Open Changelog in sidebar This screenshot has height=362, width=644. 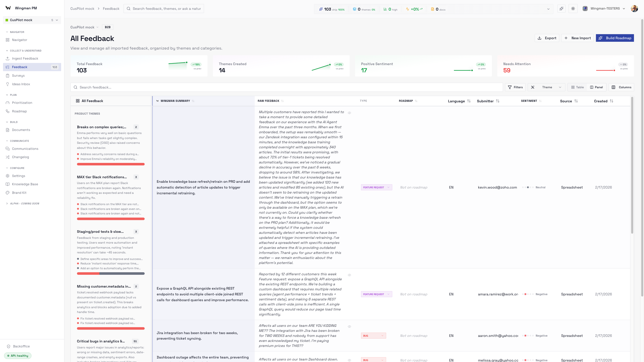(20, 157)
